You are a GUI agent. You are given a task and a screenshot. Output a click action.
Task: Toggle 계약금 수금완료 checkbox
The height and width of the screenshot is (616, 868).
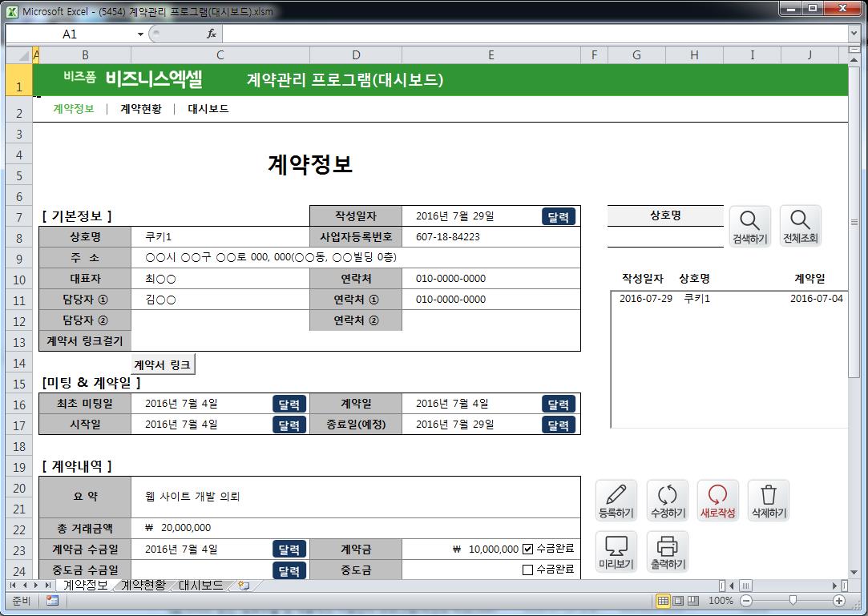click(527, 549)
